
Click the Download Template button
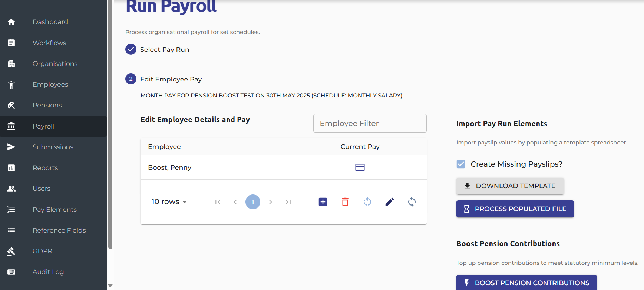[x=510, y=186]
